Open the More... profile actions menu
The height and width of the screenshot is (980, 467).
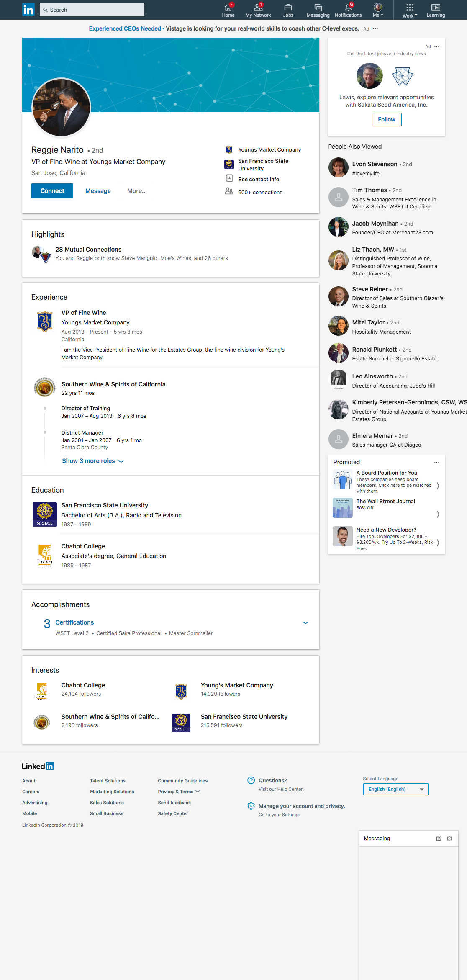137,191
